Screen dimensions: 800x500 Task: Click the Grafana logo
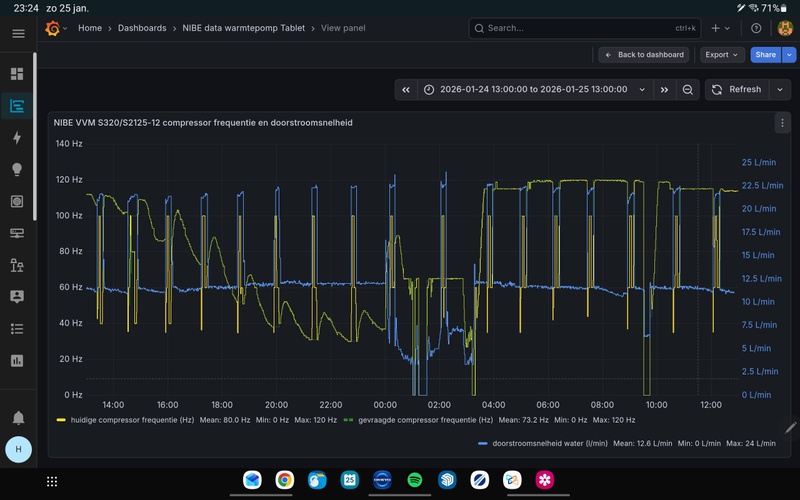point(53,28)
